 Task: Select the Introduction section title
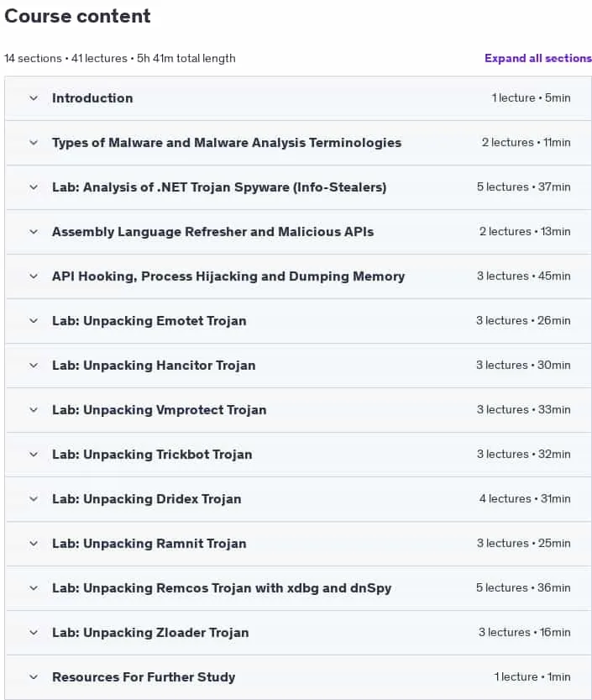click(92, 98)
